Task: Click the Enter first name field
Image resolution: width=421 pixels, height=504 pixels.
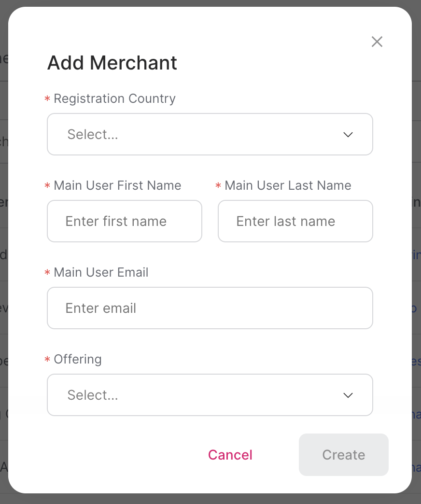Action: [124, 221]
